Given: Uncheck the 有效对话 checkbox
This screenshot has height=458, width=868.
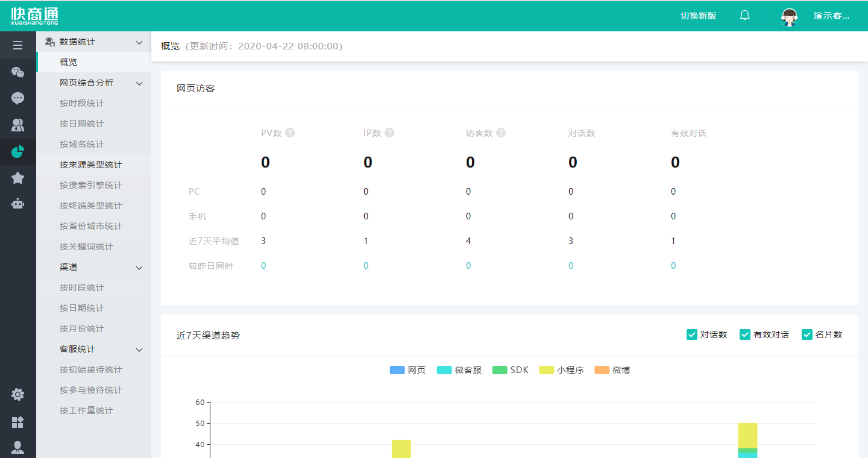Looking at the screenshot, I should [x=745, y=334].
